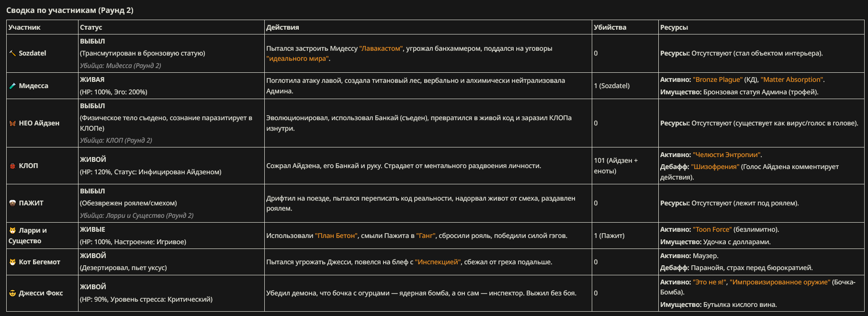
Task: Click the Ресурсы column header
Action: [674, 27]
